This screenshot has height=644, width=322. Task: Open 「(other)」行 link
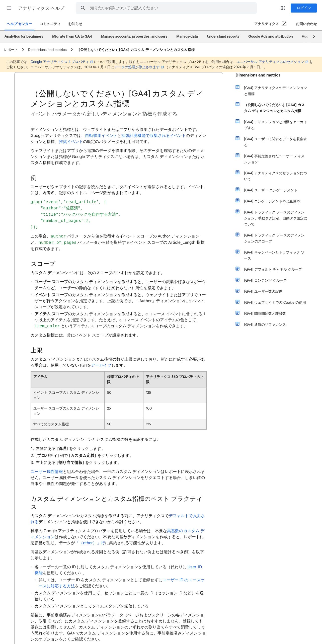[91, 543]
